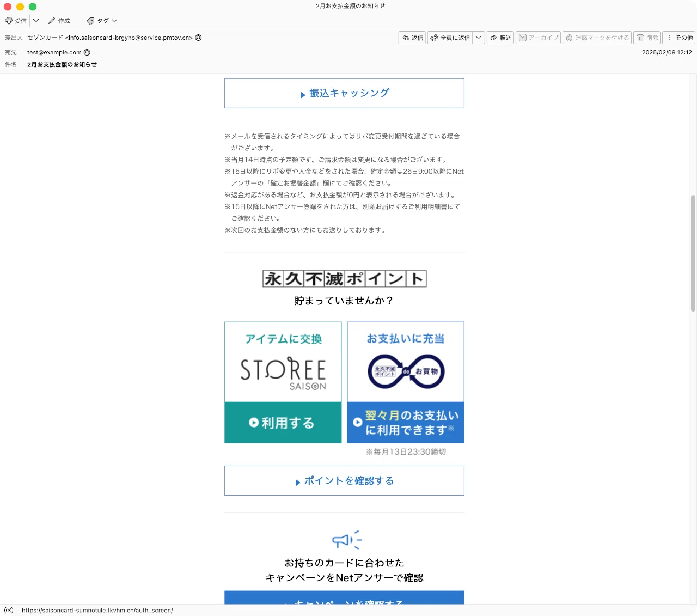The height and width of the screenshot is (616, 697).
Task: Click the 転送 forward button
Action: coord(500,38)
